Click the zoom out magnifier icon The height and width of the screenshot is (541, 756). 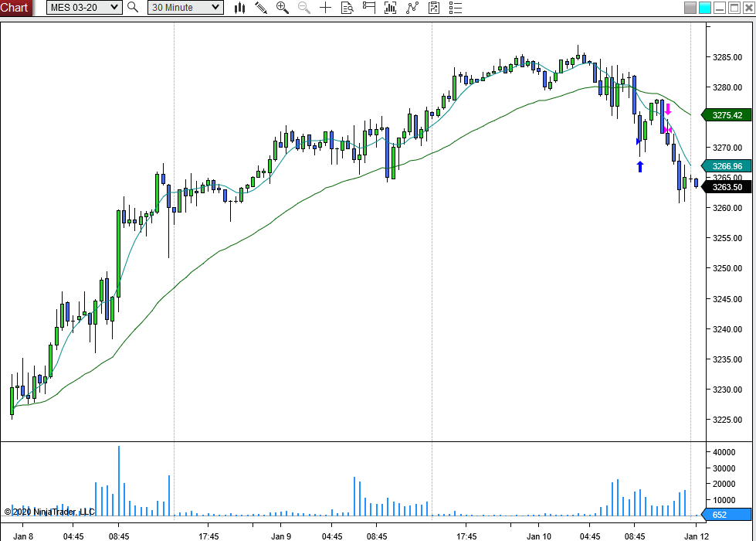click(x=303, y=7)
